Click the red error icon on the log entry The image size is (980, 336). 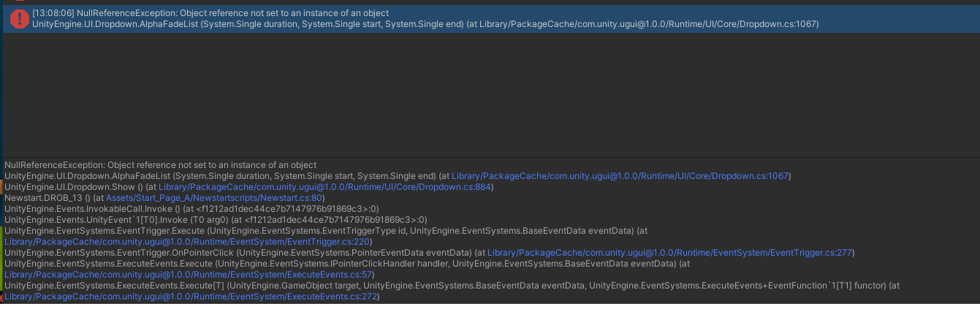[x=19, y=19]
